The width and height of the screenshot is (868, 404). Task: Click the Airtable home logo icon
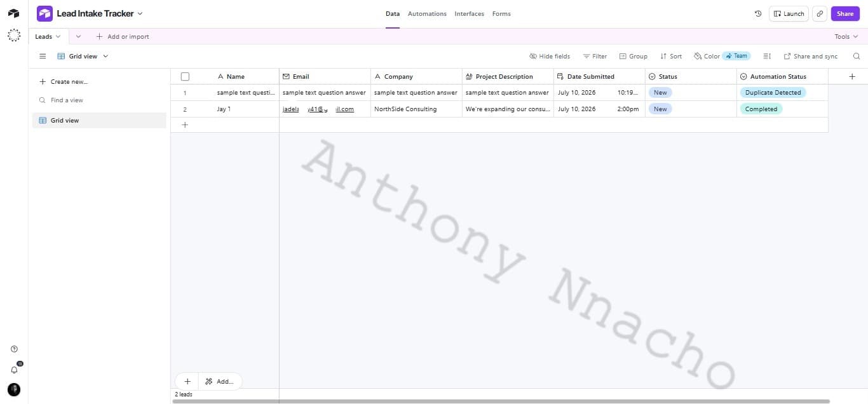pyautogui.click(x=14, y=13)
